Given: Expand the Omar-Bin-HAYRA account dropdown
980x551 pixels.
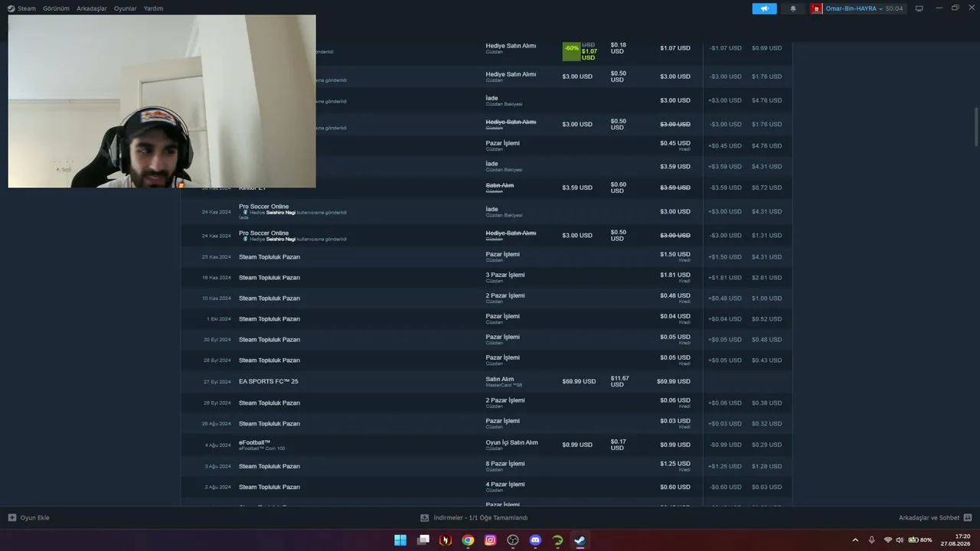Looking at the screenshot, I should (854, 8).
